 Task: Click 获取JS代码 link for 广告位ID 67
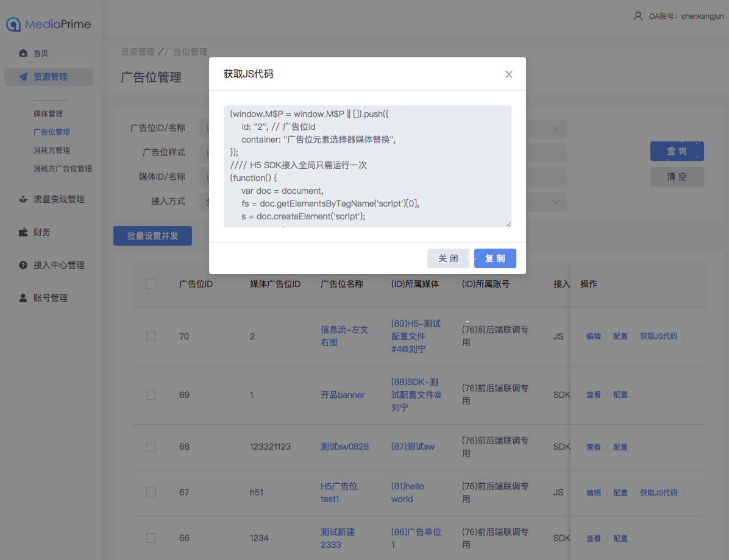tap(658, 492)
